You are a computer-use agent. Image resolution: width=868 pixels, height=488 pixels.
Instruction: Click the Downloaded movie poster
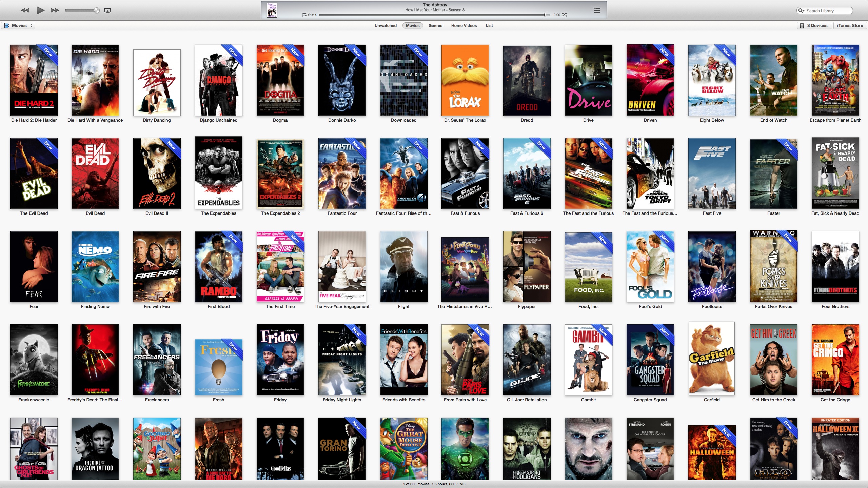(404, 80)
